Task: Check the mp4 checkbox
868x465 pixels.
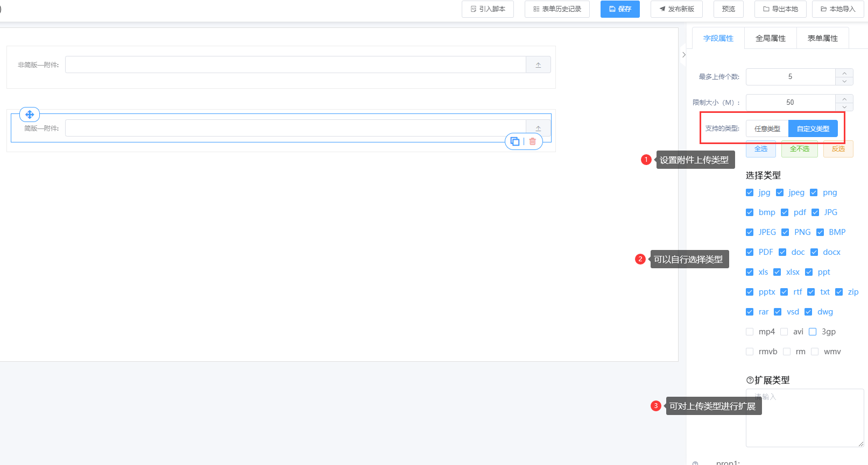Action: pos(750,332)
